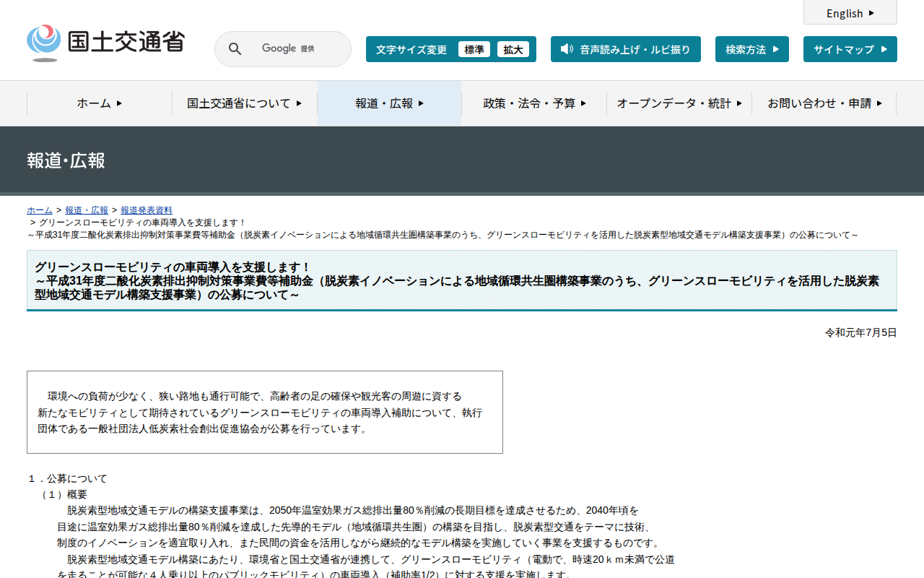Screen dimensions: 924x578
Task: Follow the 報道・広報 breadcrumb link
Action: [87, 210]
